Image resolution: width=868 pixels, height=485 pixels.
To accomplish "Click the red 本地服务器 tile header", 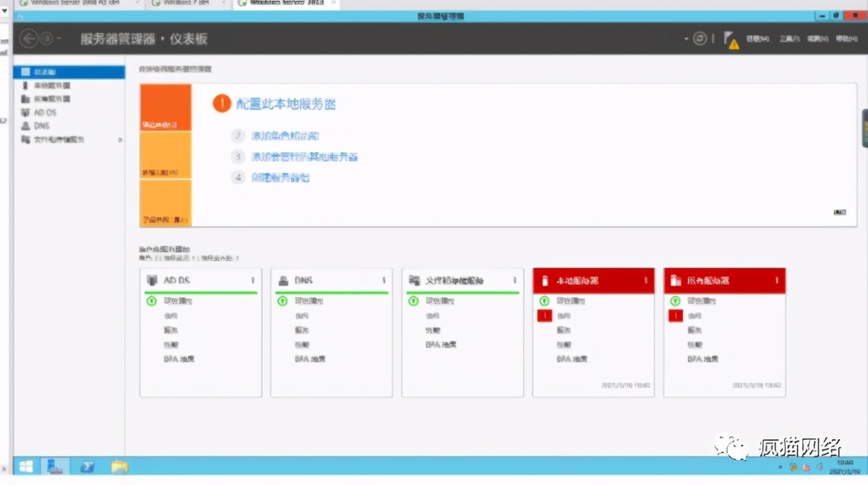I will [593, 281].
